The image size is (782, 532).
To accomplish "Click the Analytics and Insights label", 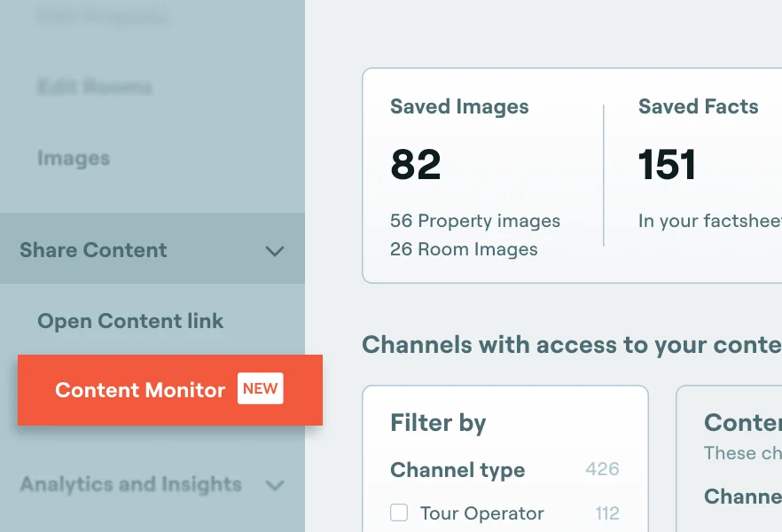I will point(130,484).
